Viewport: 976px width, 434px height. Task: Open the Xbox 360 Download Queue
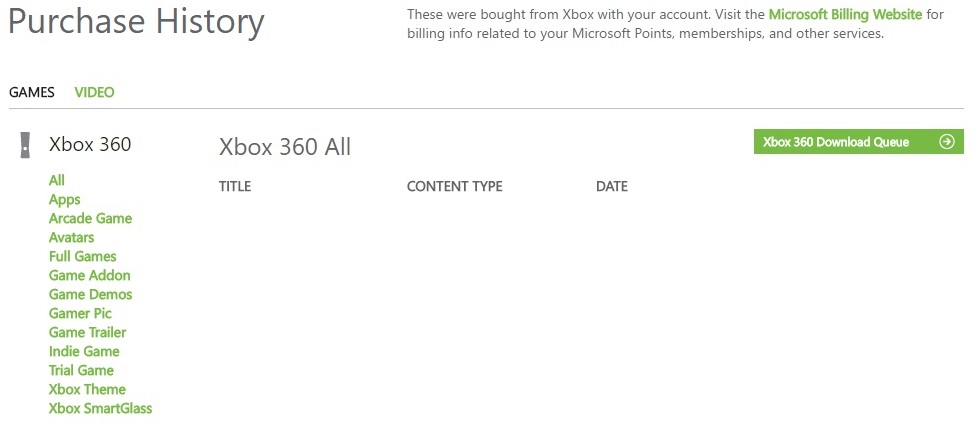tap(836, 142)
